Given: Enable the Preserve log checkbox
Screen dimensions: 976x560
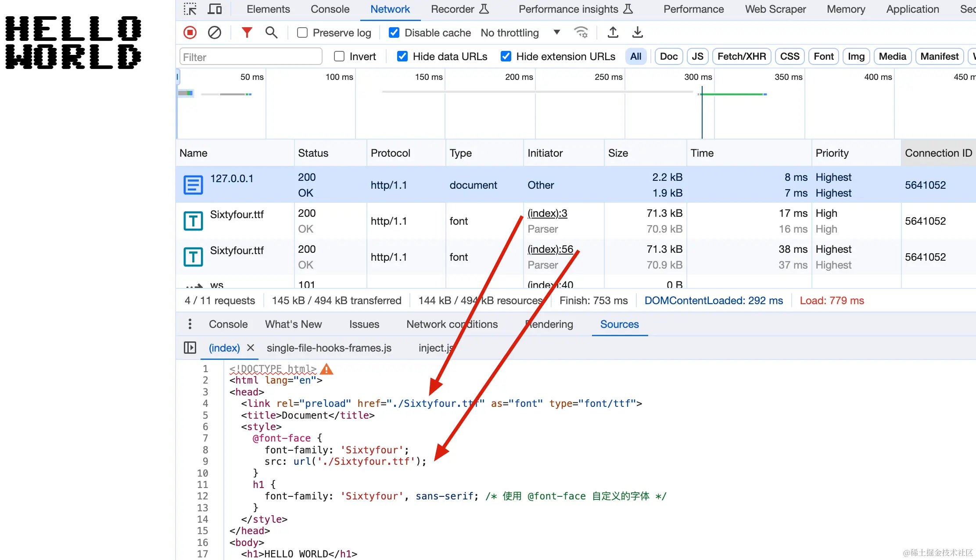Looking at the screenshot, I should (302, 33).
